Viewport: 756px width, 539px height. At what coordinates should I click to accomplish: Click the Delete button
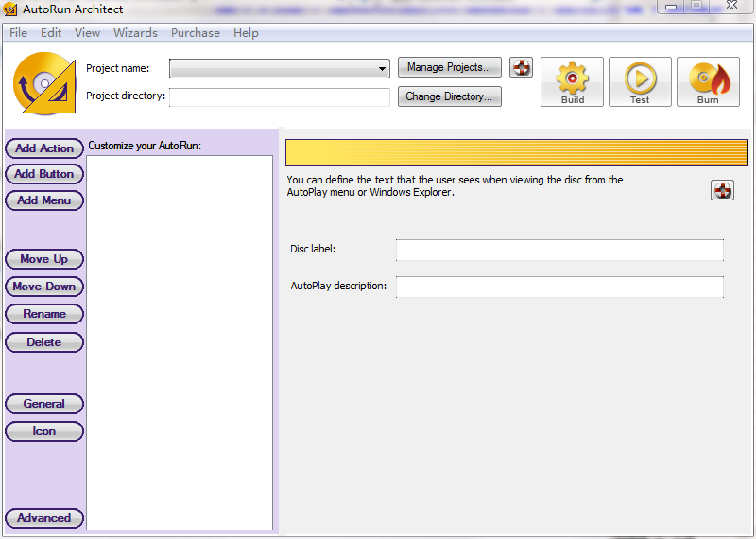[x=44, y=342]
